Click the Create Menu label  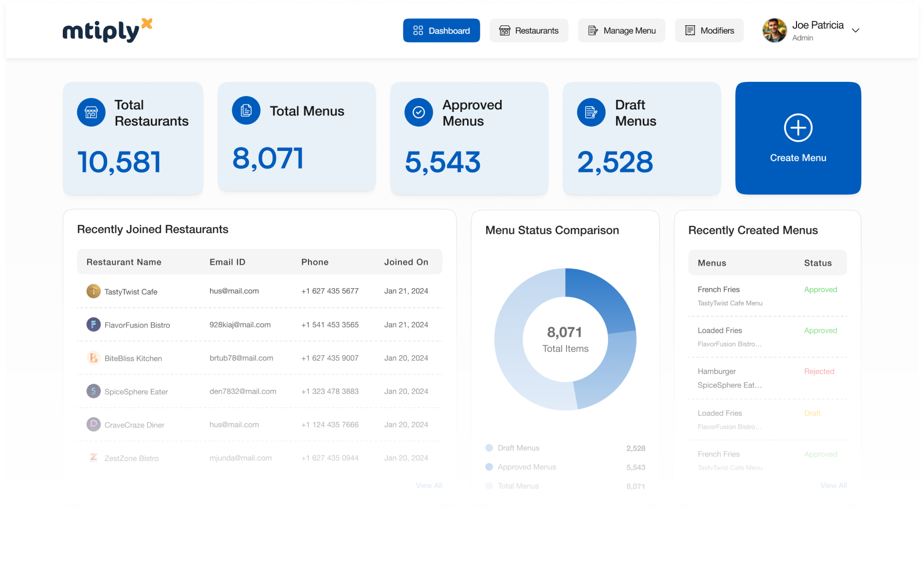coord(798,158)
